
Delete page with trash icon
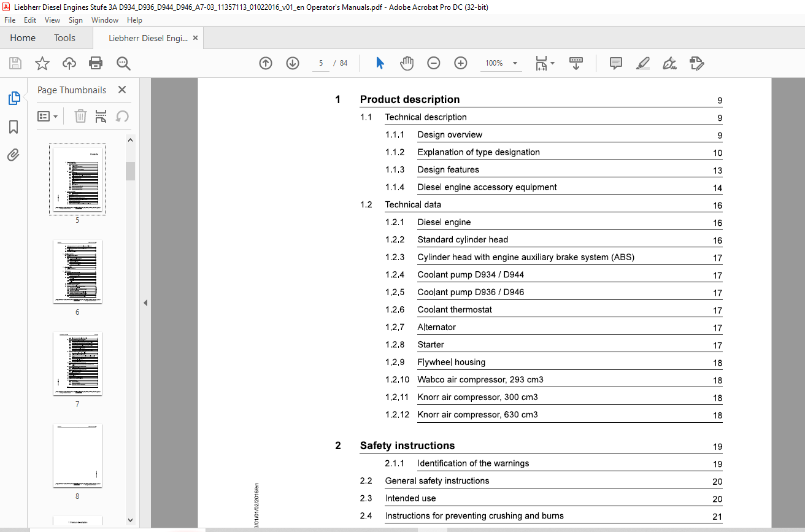click(x=80, y=116)
